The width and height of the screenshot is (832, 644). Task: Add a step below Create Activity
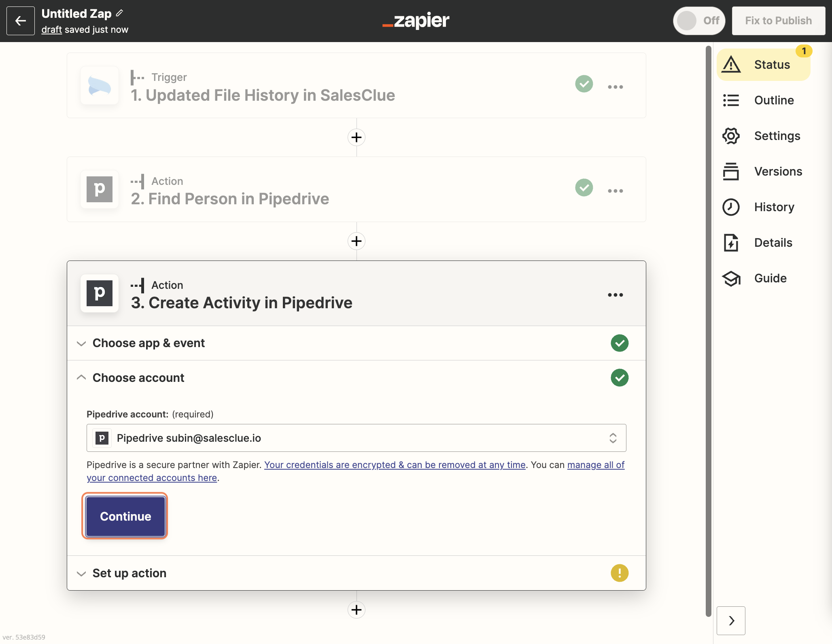pyautogui.click(x=357, y=610)
